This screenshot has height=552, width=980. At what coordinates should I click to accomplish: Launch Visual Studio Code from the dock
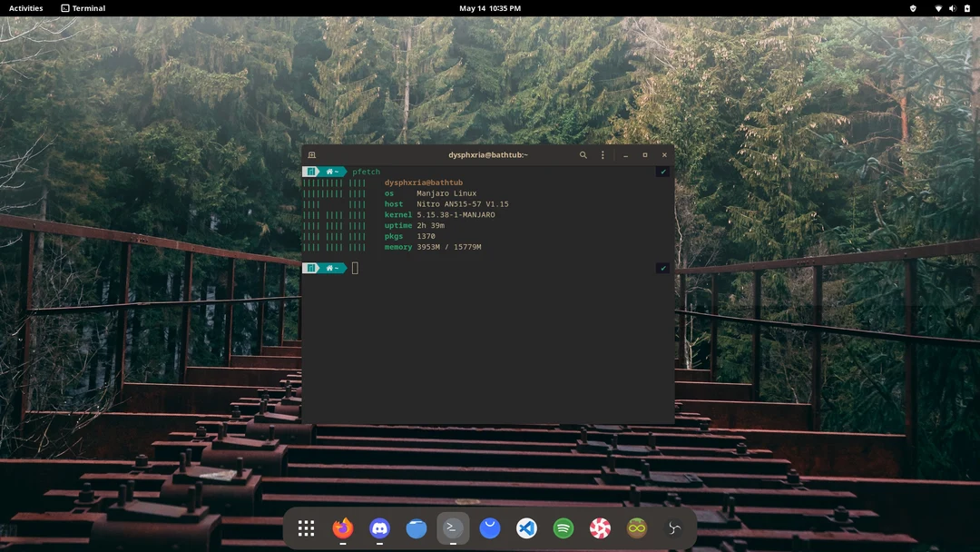(526, 527)
